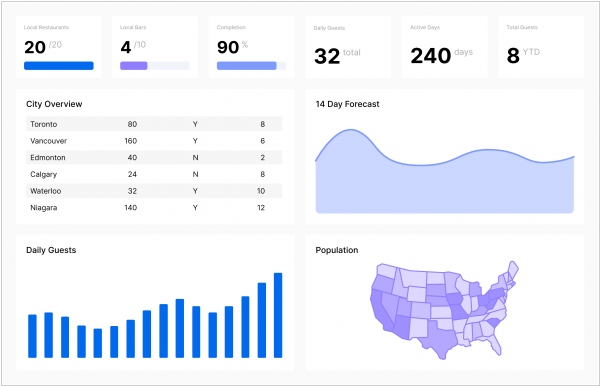Select the Edmonton row
Viewport: 600px width, 386px height.
[154, 157]
